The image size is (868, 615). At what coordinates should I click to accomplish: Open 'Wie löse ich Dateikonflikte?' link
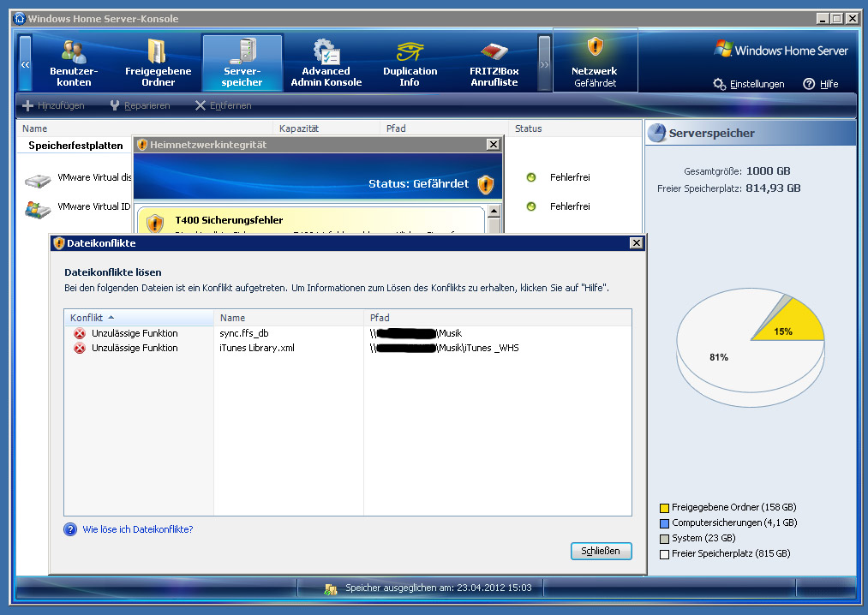(x=138, y=529)
